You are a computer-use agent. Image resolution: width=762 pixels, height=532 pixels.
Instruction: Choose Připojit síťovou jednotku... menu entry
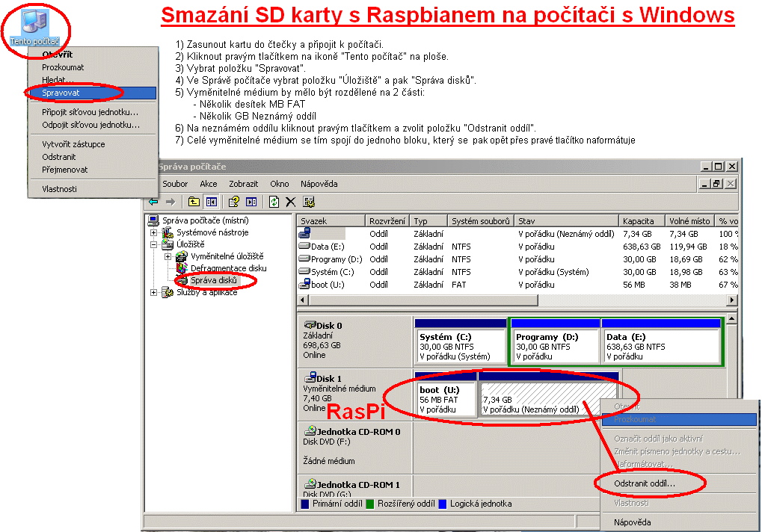pos(92,112)
